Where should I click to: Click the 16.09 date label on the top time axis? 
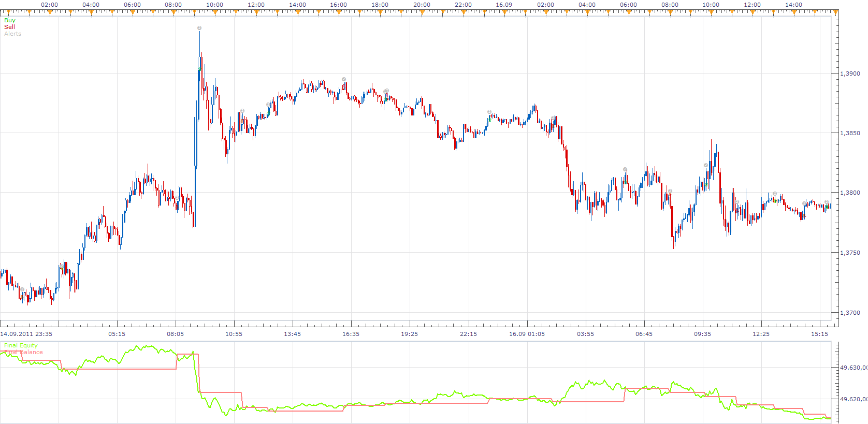[504, 5]
